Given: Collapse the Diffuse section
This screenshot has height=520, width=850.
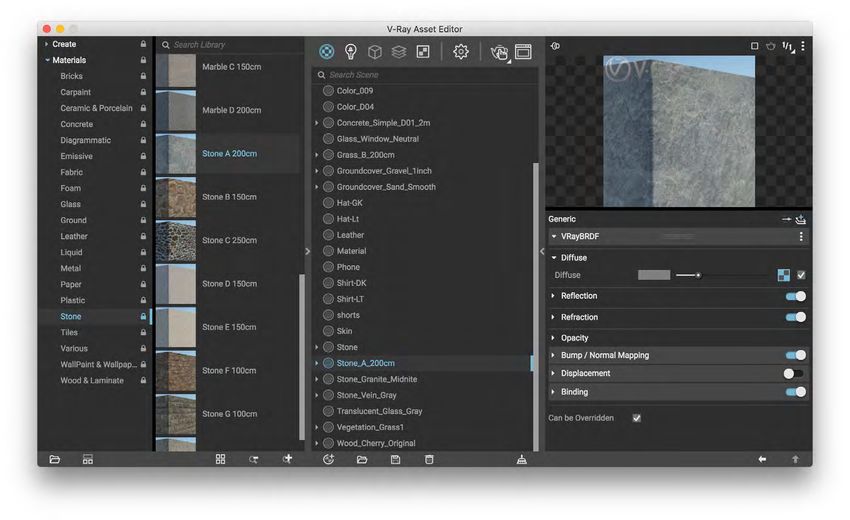Looking at the screenshot, I should point(554,258).
